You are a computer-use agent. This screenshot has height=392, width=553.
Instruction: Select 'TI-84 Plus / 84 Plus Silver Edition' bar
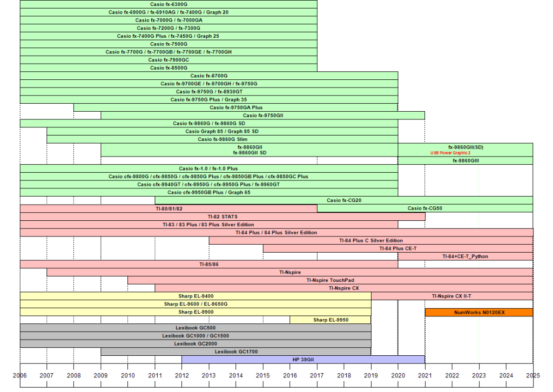coord(276,233)
